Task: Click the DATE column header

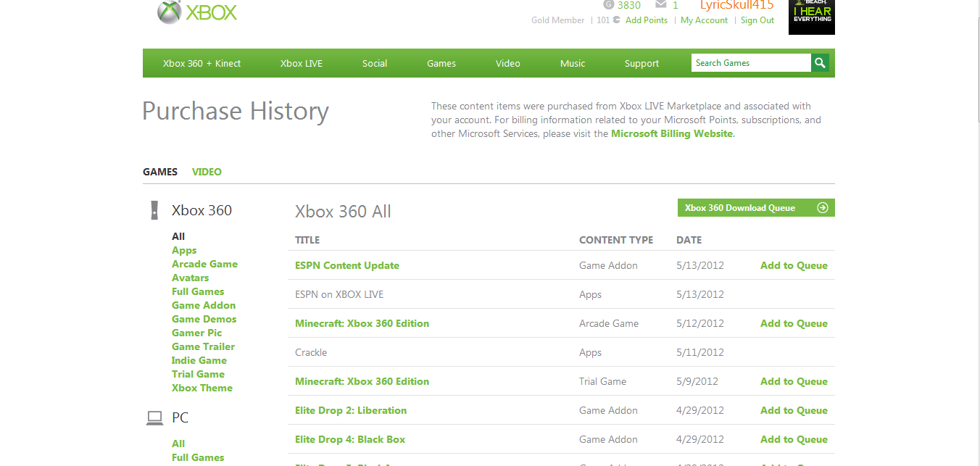Action: click(x=689, y=240)
